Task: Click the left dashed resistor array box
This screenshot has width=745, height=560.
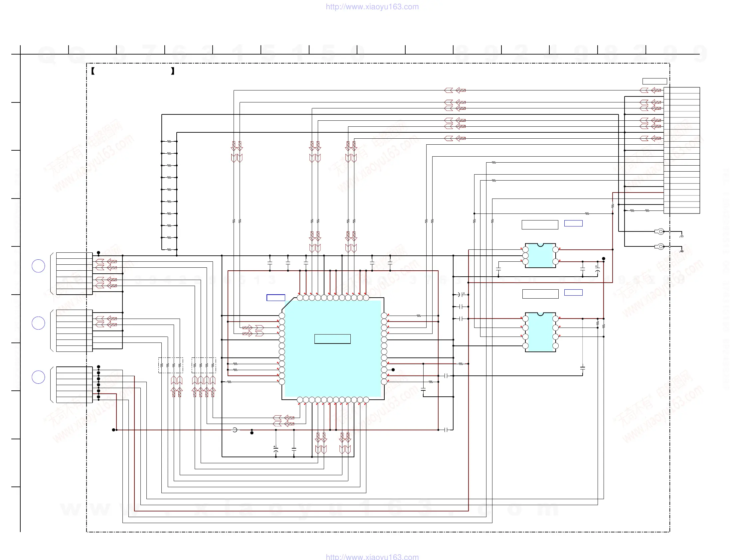Action: (171, 365)
